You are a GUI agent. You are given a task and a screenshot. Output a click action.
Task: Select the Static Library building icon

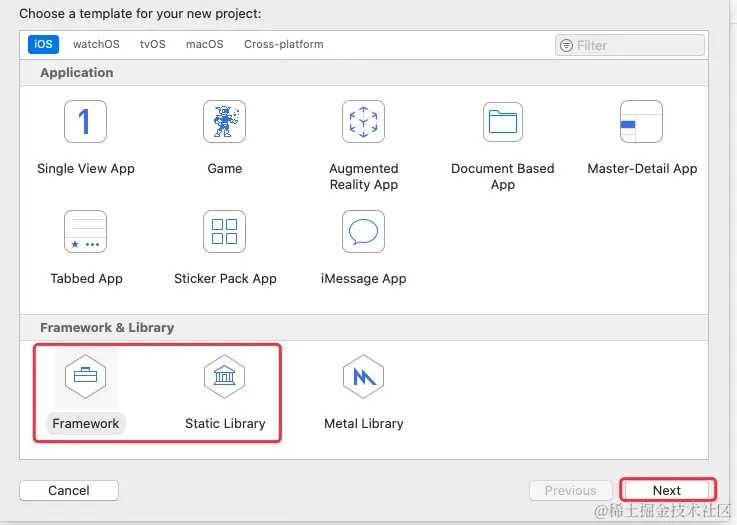(224, 376)
